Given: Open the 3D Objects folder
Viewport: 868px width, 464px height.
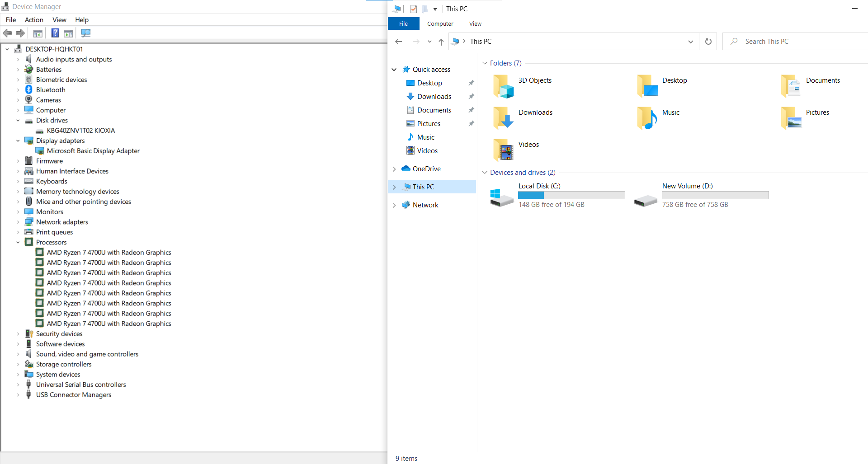Looking at the screenshot, I should (x=534, y=80).
